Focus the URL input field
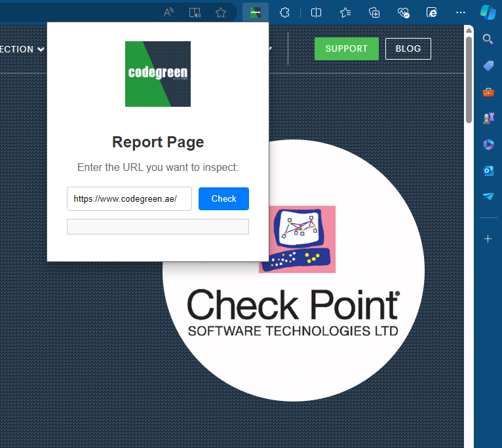Viewport: 502px width, 448px height. [x=129, y=198]
